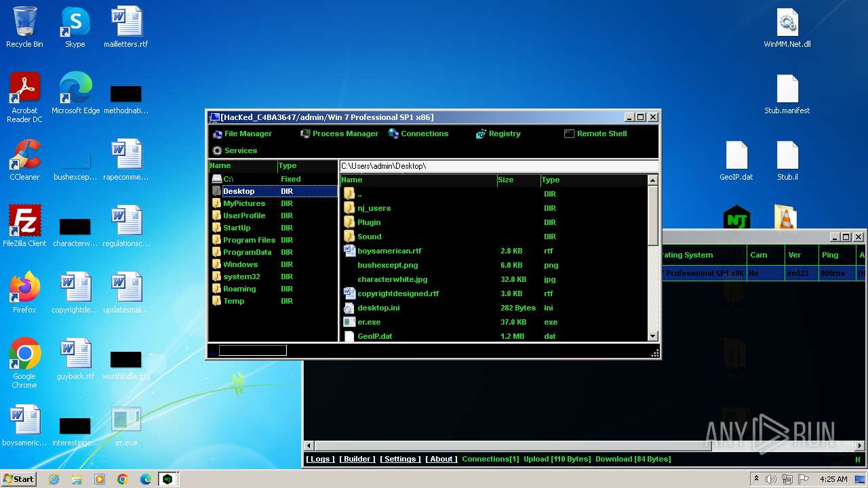Open Google Chrome desktop shortcut
This screenshot has width=868, height=488.
[x=24, y=363]
